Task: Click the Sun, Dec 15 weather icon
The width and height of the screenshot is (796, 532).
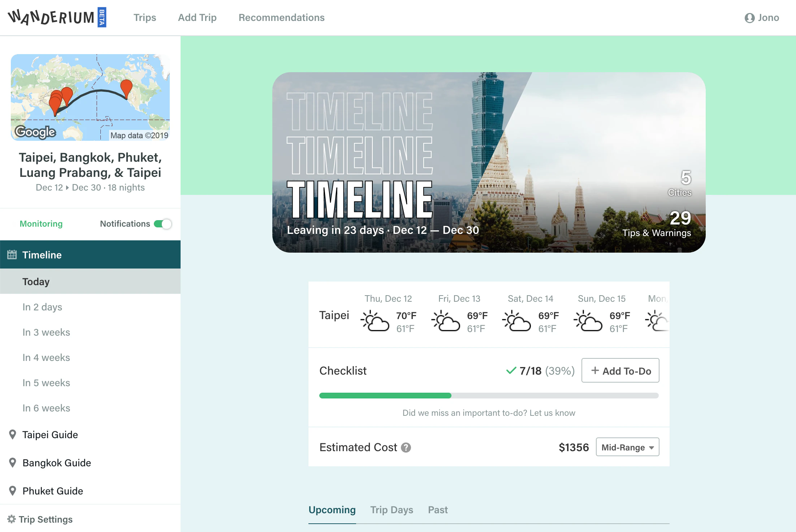Action: [588, 320]
